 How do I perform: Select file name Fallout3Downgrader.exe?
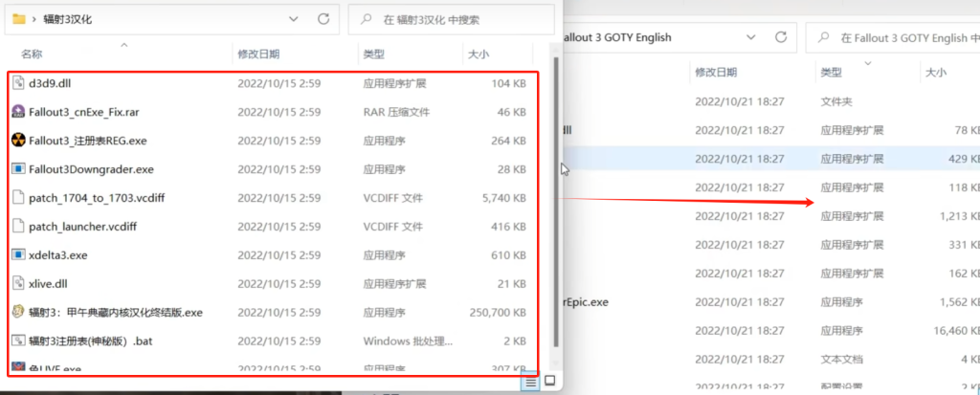point(91,169)
